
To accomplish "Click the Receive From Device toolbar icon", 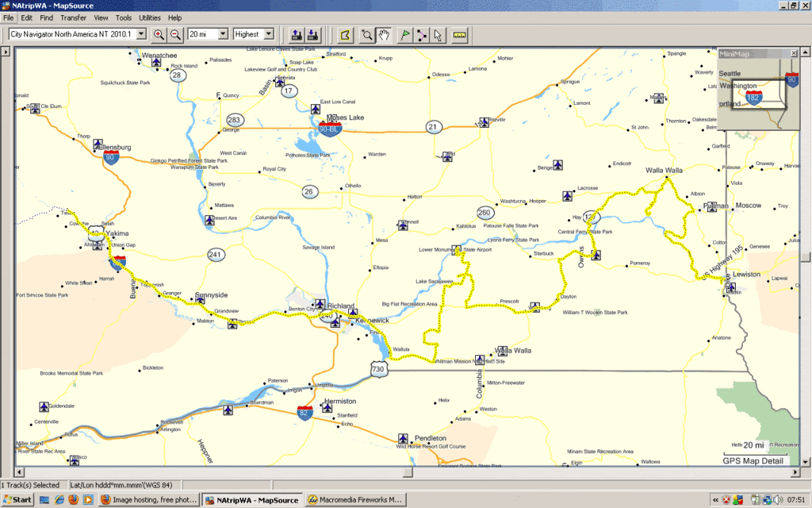I will point(313,35).
